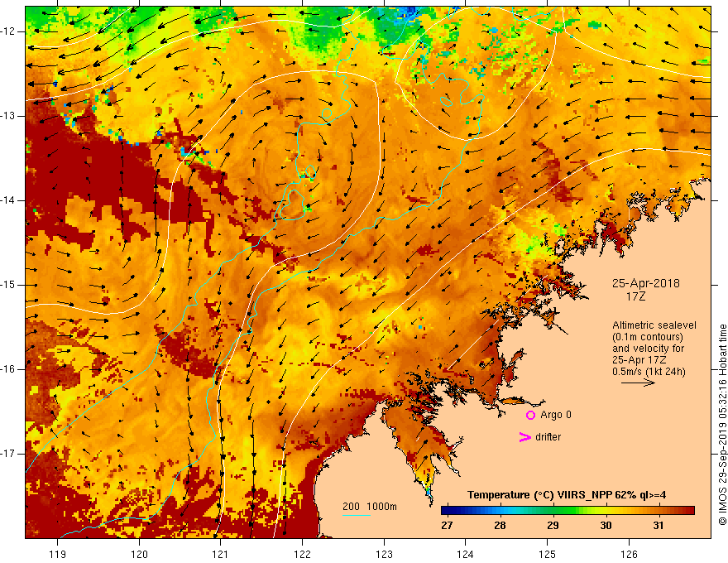Click the latitude axis label '-15'

[9, 285]
